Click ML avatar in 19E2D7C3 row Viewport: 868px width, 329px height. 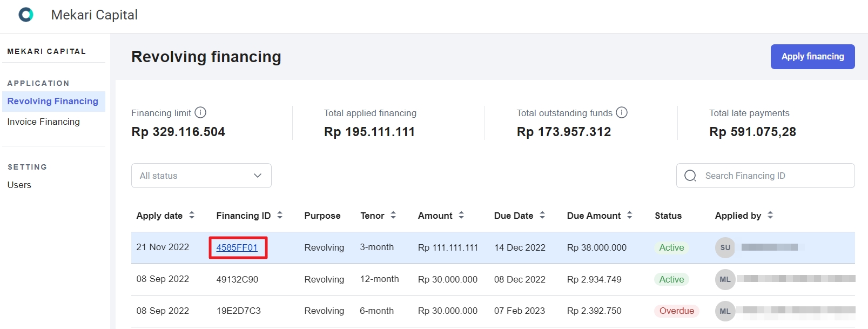pos(725,311)
